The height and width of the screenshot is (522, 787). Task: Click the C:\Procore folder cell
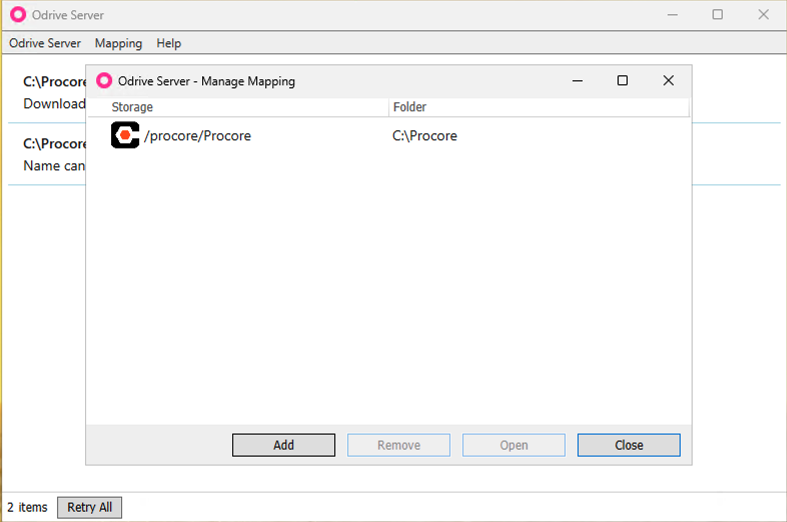424,136
